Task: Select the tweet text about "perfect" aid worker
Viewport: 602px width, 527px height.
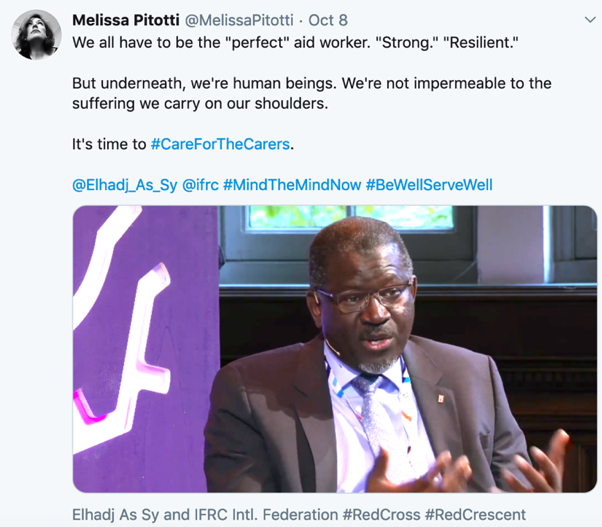Action: pos(295,43)
